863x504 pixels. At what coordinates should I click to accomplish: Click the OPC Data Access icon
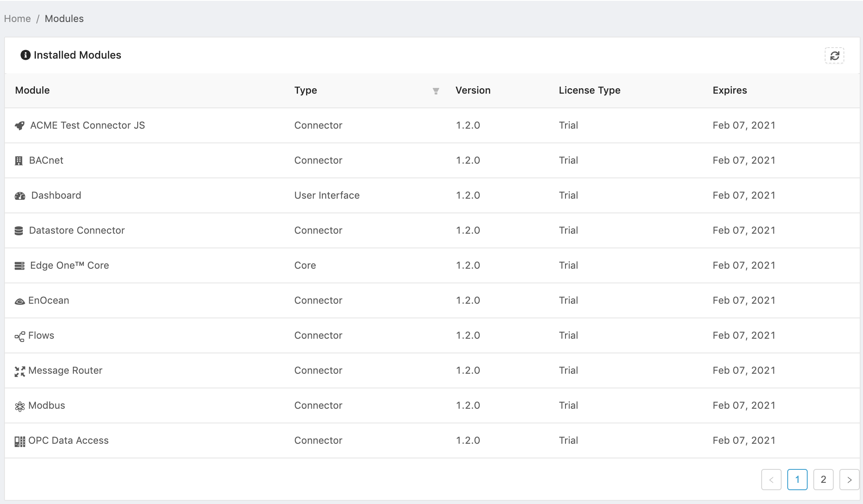click(20, 441)
